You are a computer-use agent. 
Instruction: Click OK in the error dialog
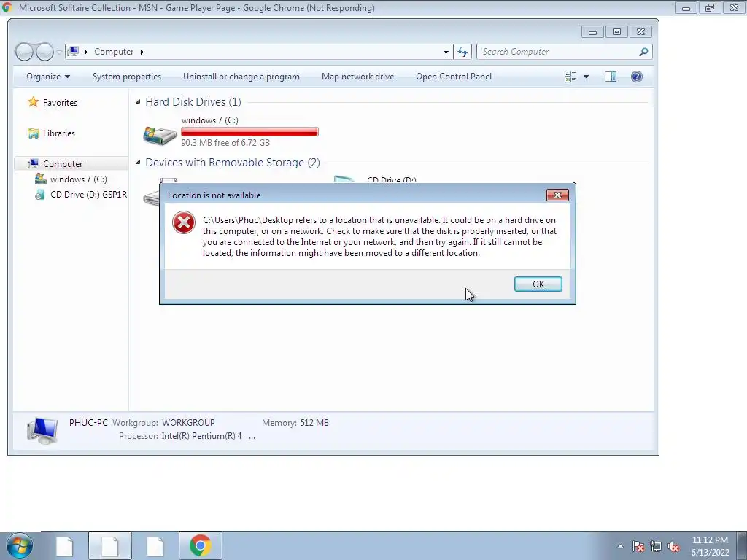click(x=538, y=284)
